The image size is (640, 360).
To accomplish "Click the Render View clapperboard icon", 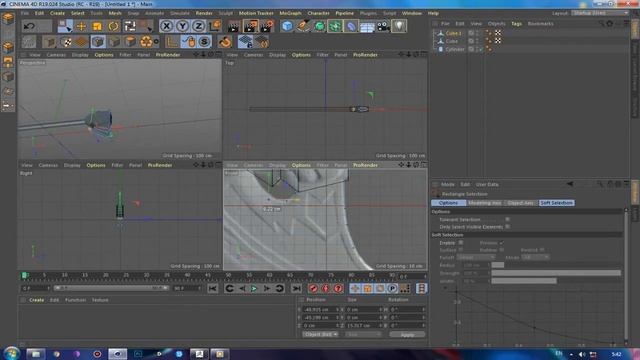I will pyautogui.click(x=234, y=26).
